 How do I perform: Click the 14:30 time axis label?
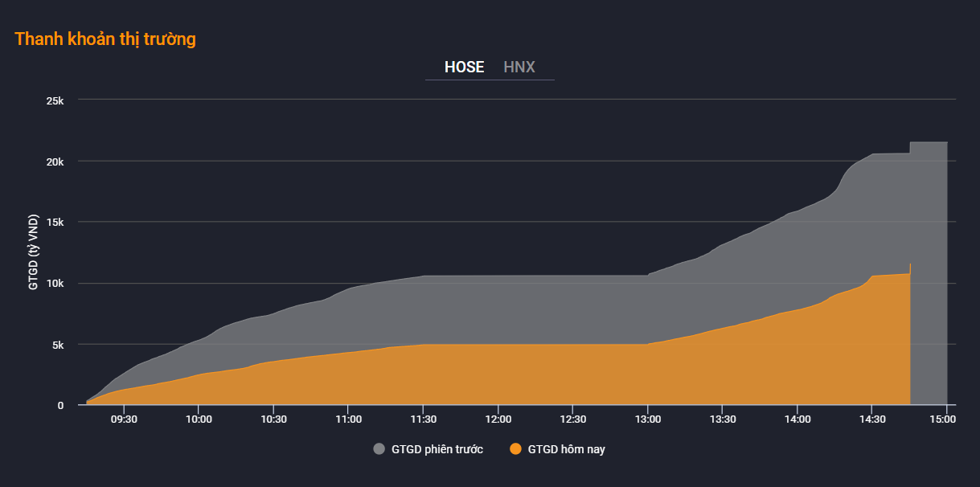click(x=871, y=419)
